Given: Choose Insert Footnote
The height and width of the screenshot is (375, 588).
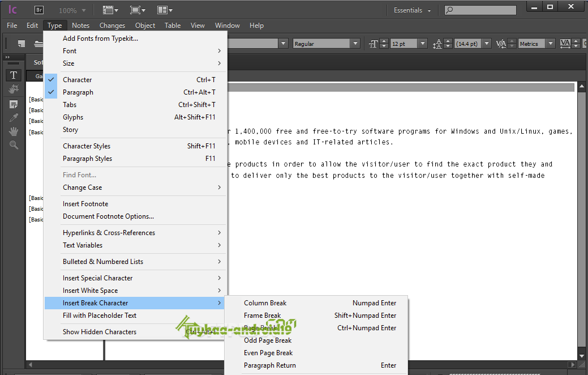Looking at the screenshot, I should (x=136, y=204).
